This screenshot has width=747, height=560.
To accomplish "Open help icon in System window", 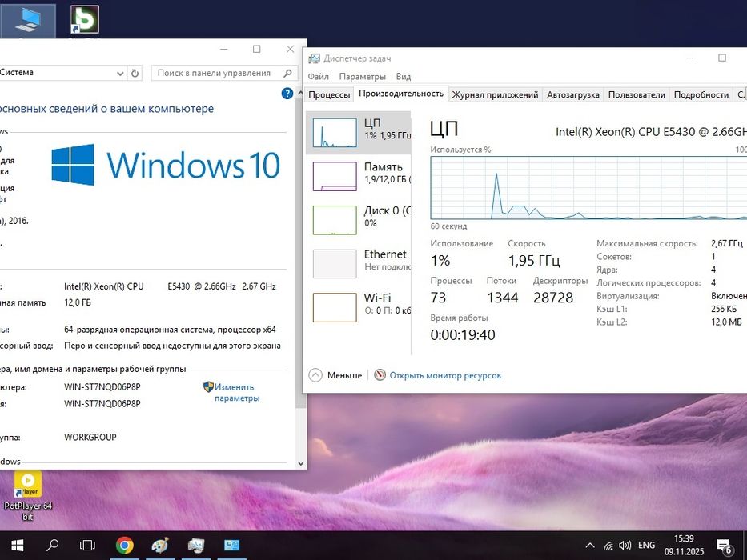I will [x=287, y=94].
